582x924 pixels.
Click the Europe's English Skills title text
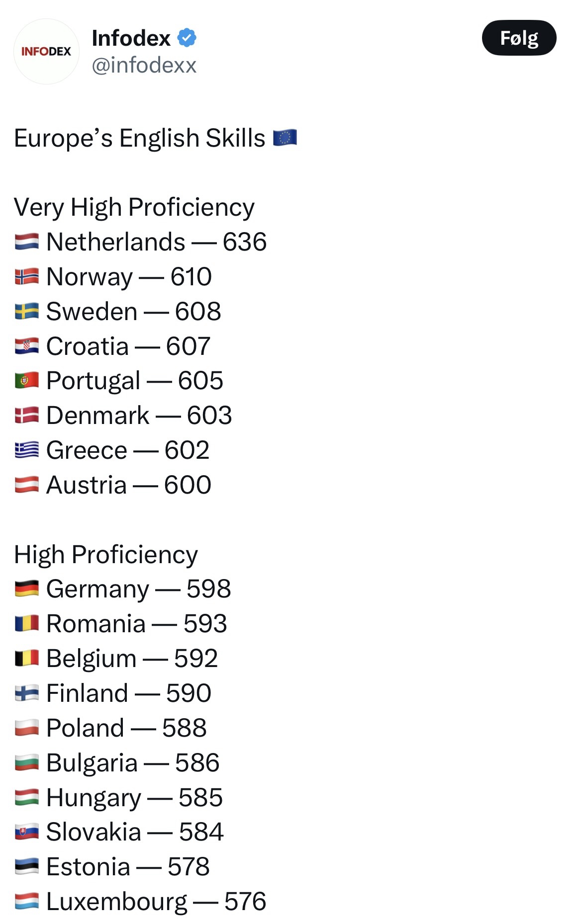click(x=140, y=138)
